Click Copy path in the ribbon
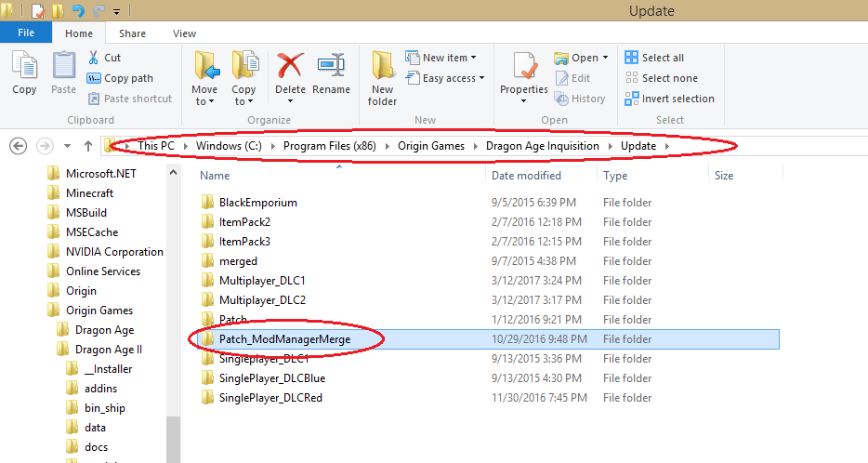 [x=120, y=78]
